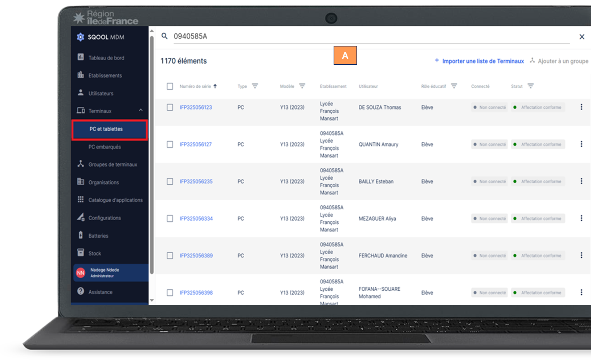The image size is (591, 364).
Task: Click the search field containing 0940585A
Action: coord(371,36)
